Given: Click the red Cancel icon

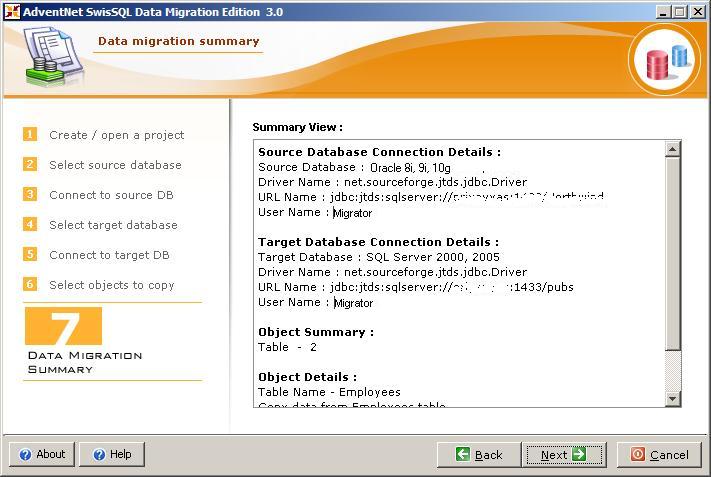Looking at the screenshot, I should point(638,454).
